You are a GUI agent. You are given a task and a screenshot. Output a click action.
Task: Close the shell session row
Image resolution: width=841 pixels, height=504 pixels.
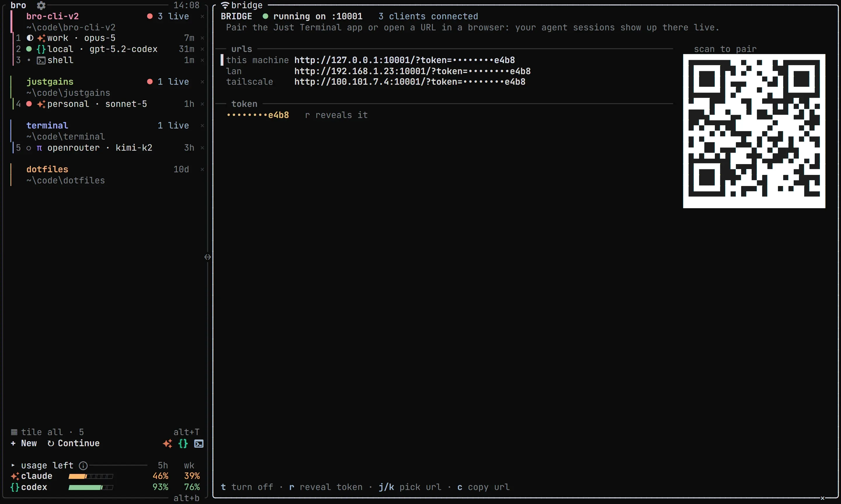[202, 60]
